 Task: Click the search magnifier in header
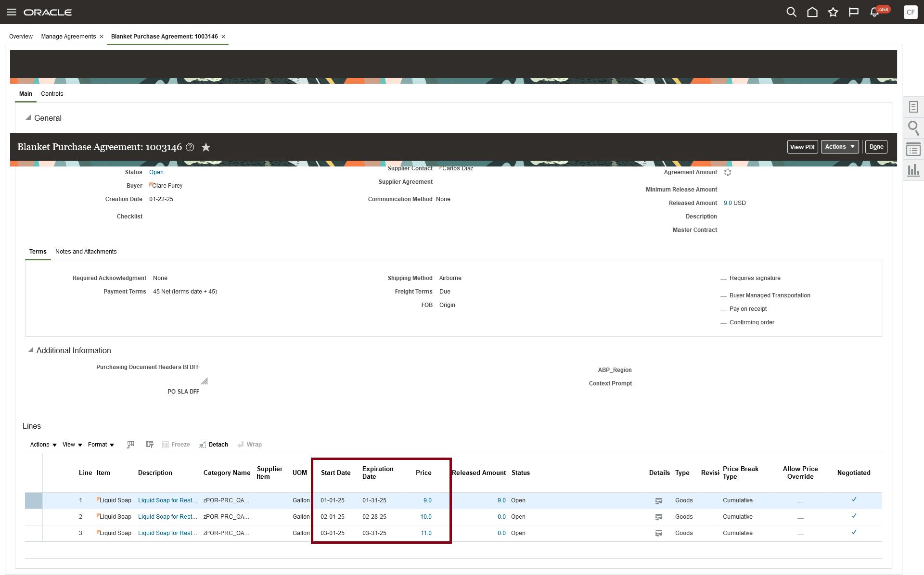coord(791,12)
